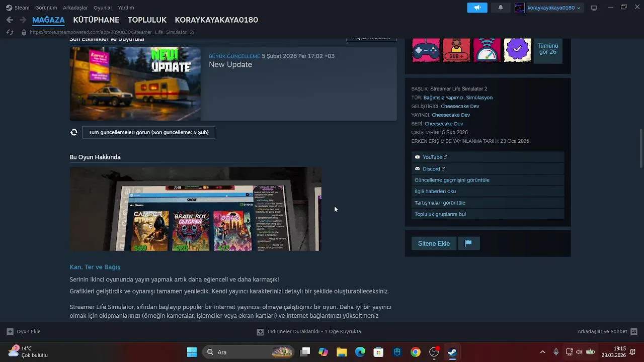Image resolution: width=644 pixels, height=362 pixels.
Task: Open Microsoft Store from taskbar
Action: pyautogui.click(x=378, y=352)
